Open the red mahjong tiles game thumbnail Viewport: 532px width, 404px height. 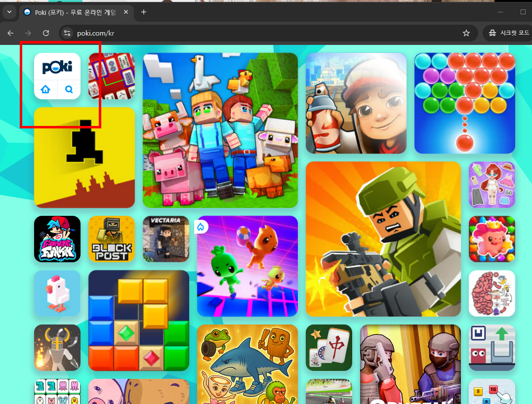click(112, 76)
